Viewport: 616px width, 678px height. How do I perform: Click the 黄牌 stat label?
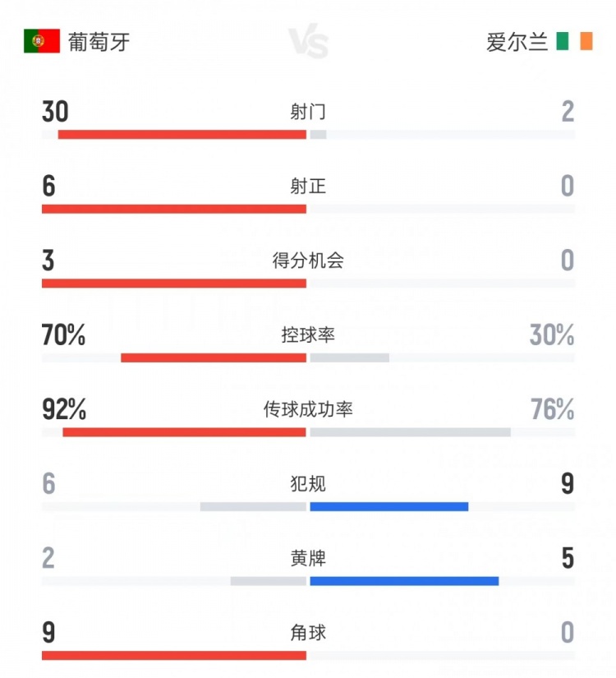[x=308, y=559]
